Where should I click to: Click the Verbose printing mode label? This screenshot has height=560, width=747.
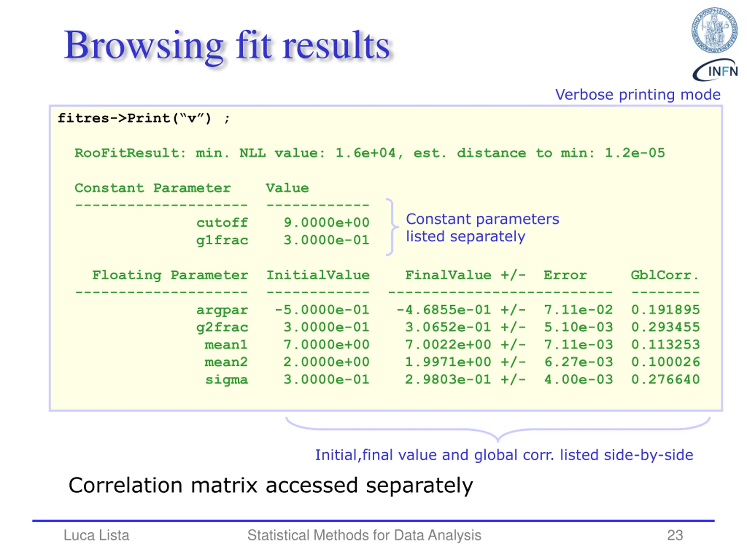click(638, 94)
